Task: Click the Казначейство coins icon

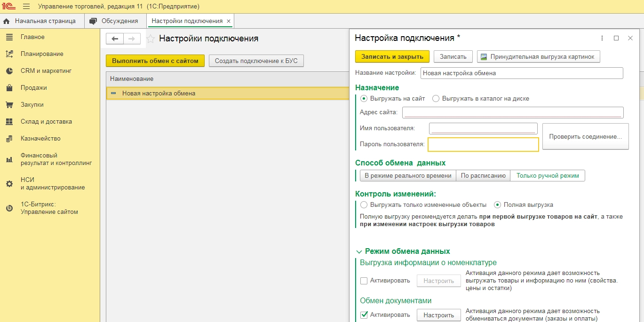Action: coord(9,139)
